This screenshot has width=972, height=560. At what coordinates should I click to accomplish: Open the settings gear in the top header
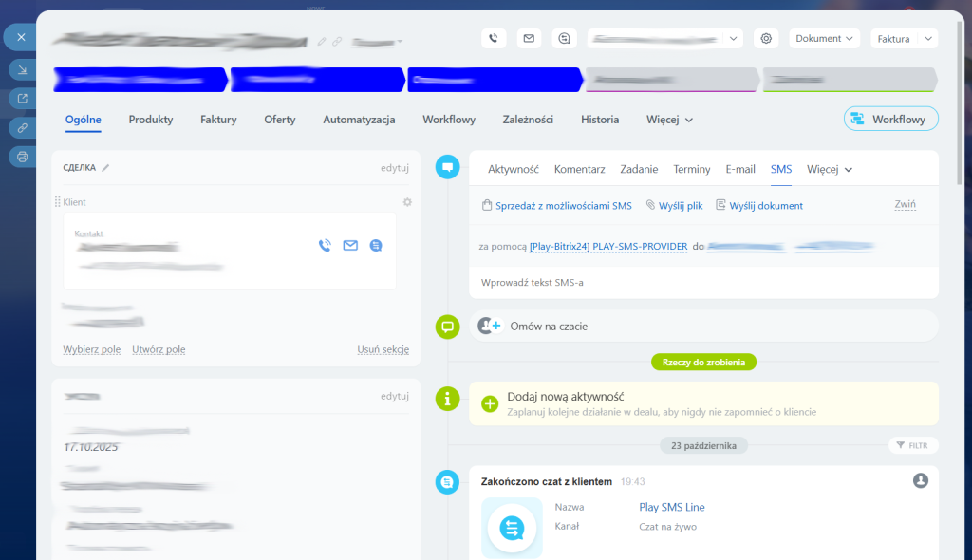(766, 38)
